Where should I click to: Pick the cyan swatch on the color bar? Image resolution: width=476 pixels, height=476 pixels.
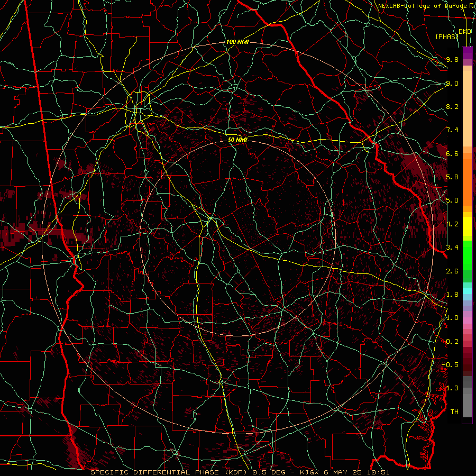pos(467,291)
